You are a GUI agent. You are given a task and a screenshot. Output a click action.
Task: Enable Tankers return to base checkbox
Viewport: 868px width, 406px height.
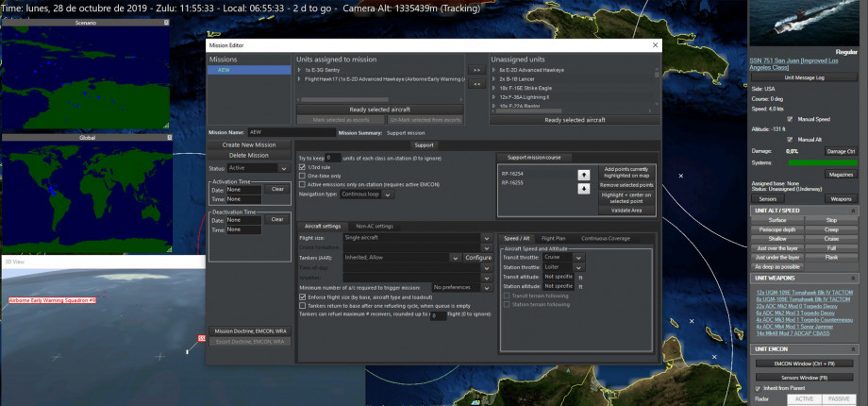pyautogui.click(x=302, y=305)
